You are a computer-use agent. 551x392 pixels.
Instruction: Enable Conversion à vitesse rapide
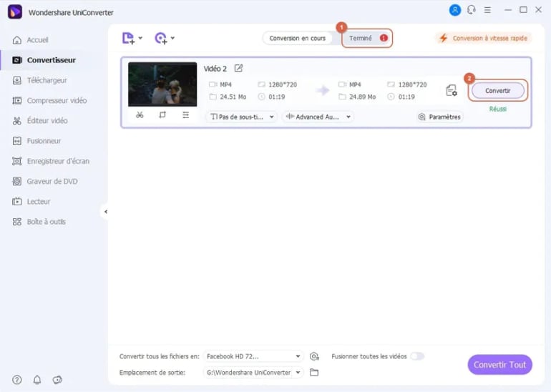tap(483, 38)
